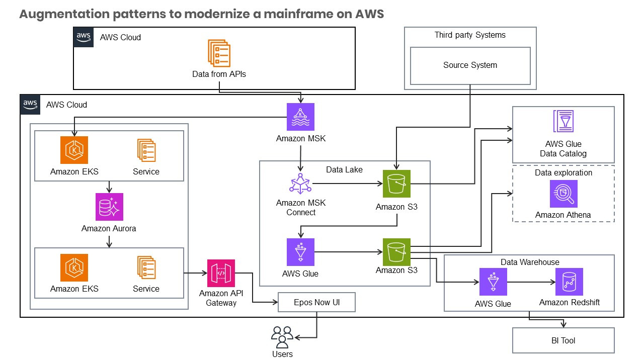644x362 pixels.
Task: Select the Amazon MSK service icon
Action: coord(300,117)
